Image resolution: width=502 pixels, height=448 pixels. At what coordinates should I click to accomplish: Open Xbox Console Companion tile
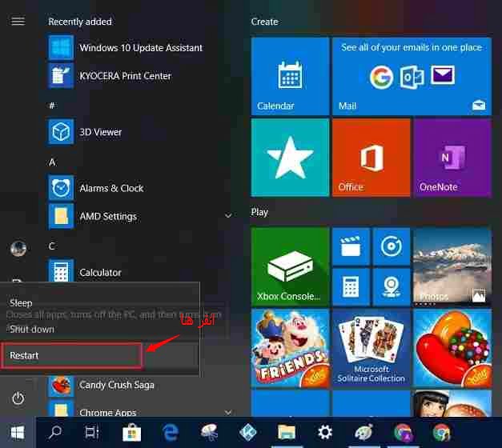pyautogui.click(x=290, y=266)
